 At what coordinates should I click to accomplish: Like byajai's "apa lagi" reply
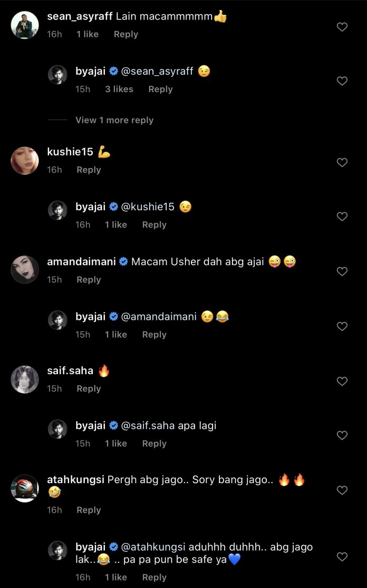342,435
